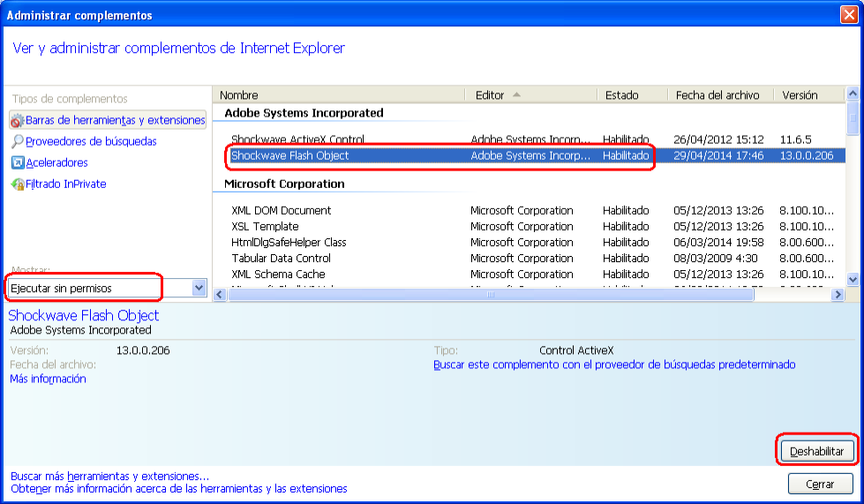Click the vertical scrollbar up arrow

(853, 94)
